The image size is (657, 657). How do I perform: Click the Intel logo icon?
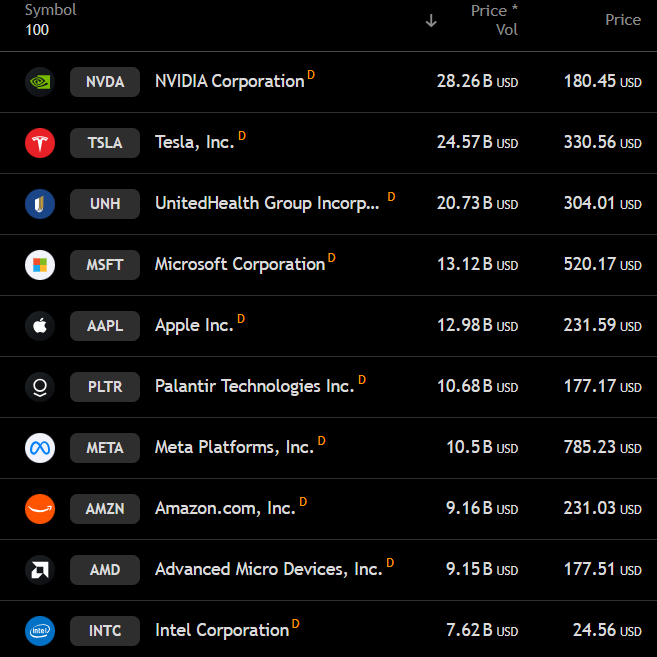pyautogui.click(x=40, y=631)
